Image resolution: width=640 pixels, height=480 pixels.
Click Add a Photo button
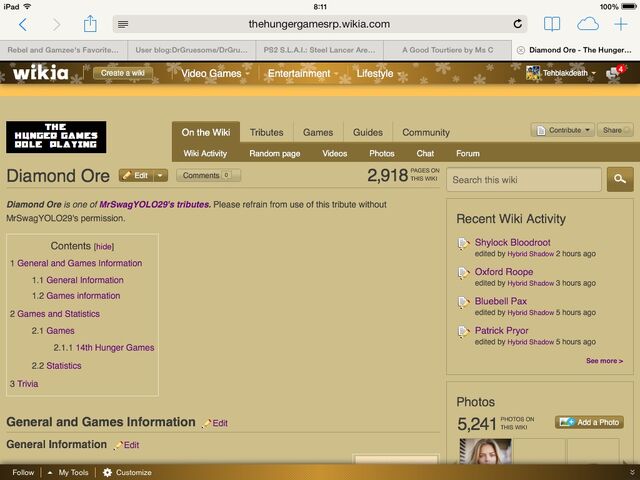(589, 422)
